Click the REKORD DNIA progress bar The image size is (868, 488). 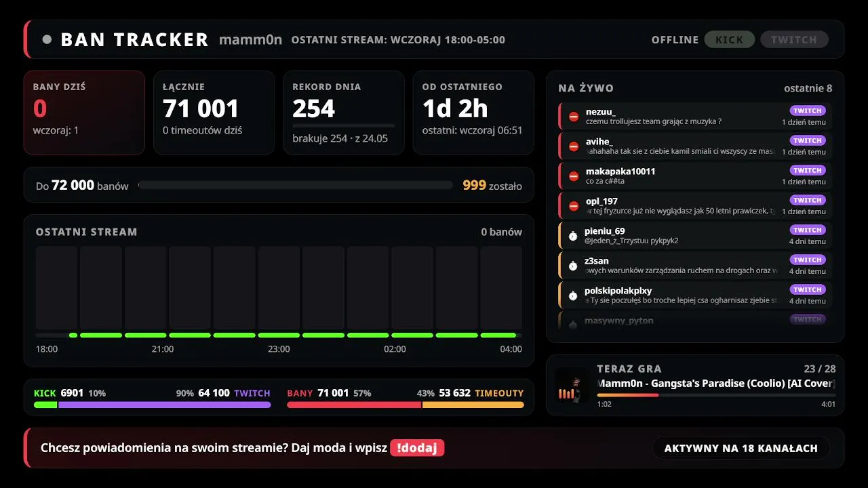(343, 125)
